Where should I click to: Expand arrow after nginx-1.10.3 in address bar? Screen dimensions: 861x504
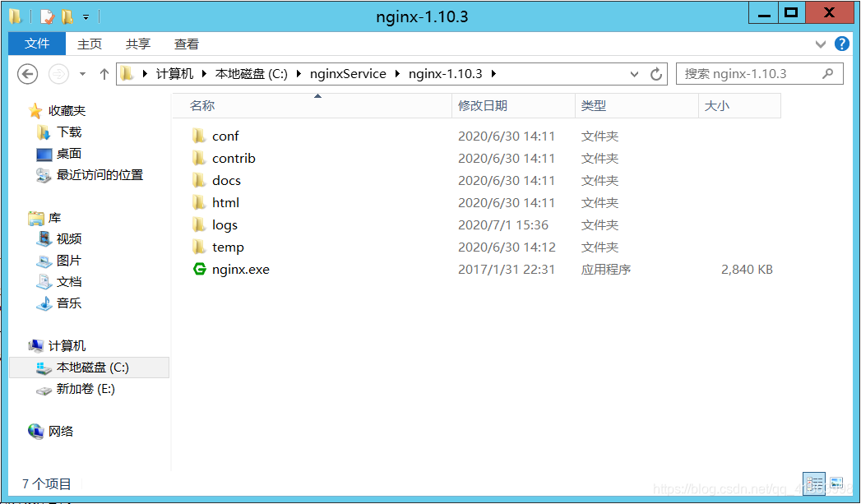493,73
